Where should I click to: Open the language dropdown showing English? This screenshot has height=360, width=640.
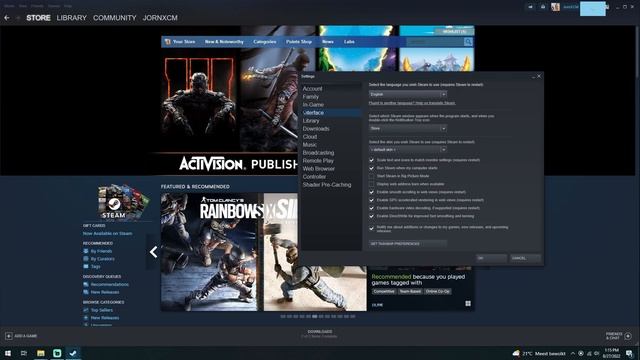[408, 94]
